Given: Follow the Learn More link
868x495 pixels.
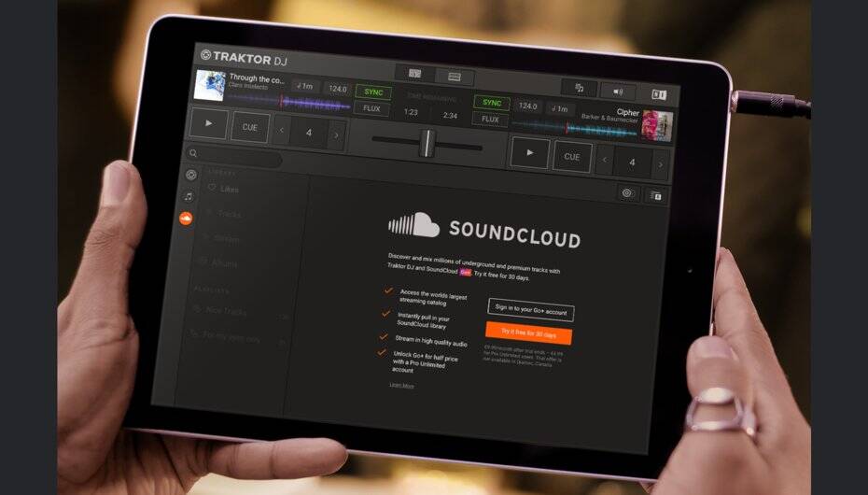Looking at the screenshot, I should point(401,385).
